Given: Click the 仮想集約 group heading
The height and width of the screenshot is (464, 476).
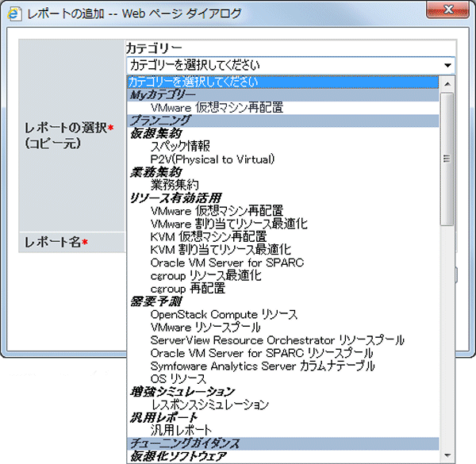Looking at the screenshot, I should (156, 133).
